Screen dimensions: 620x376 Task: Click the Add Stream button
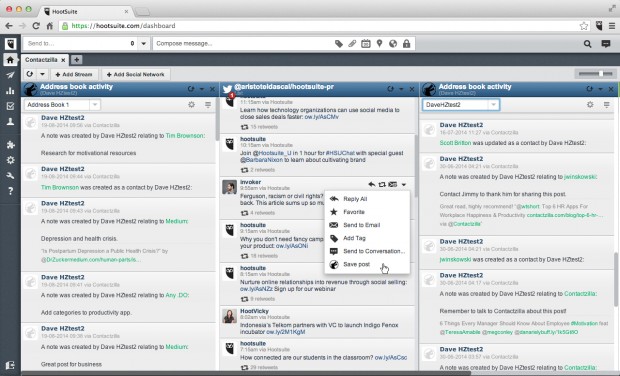click(74, 74)
